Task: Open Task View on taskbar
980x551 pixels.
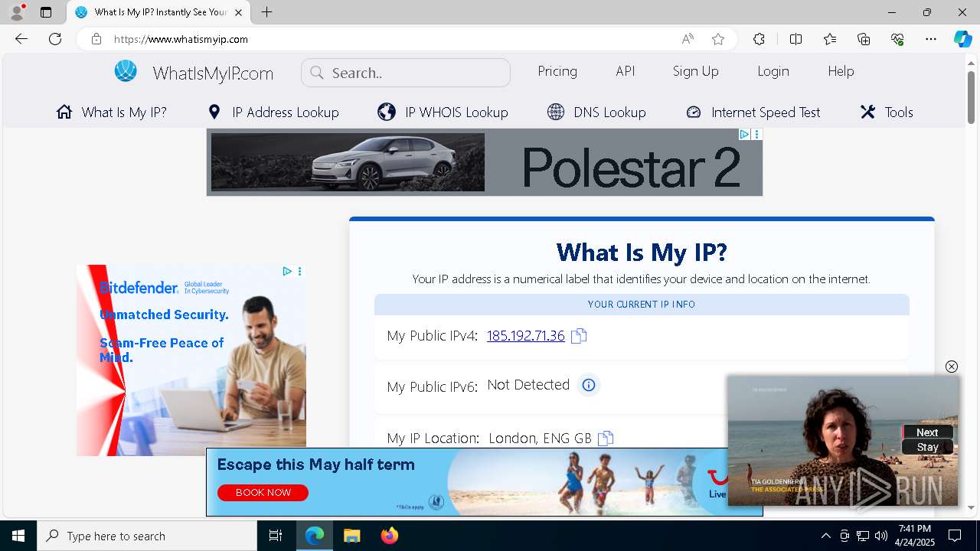Action: [x=276, y=536]
